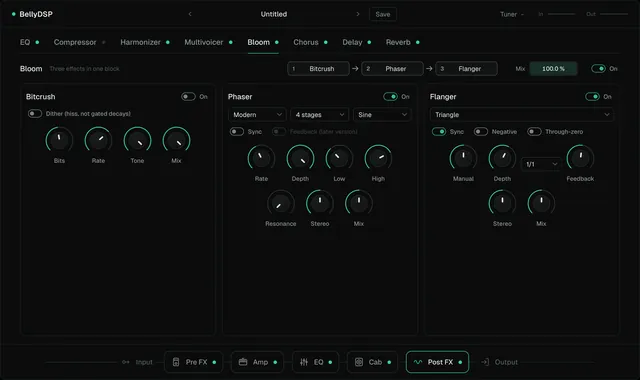Click the Output arrow icon
Viewport: 640px width, 380px height.
(x=485, y=362)
